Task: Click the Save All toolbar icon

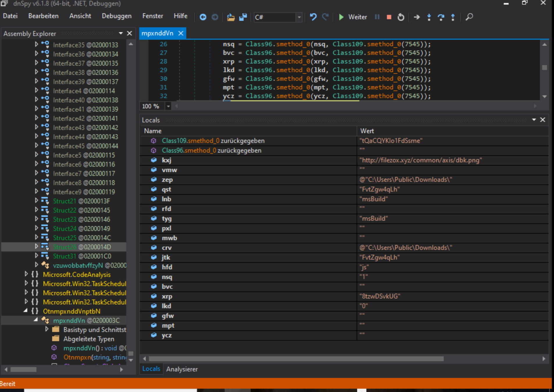Action: (243, 17)
